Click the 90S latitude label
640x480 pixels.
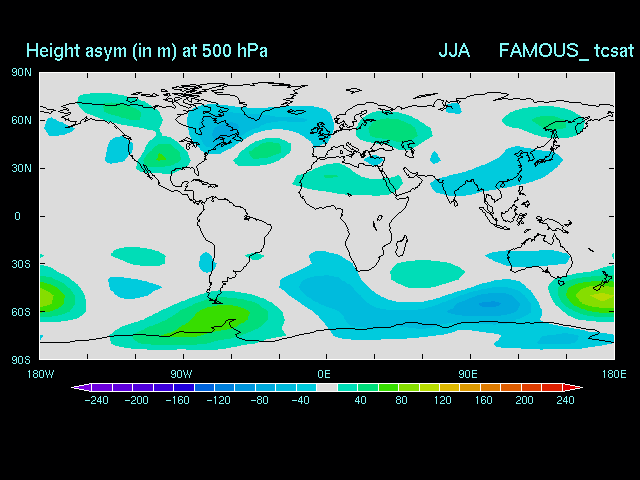point(21,360)
